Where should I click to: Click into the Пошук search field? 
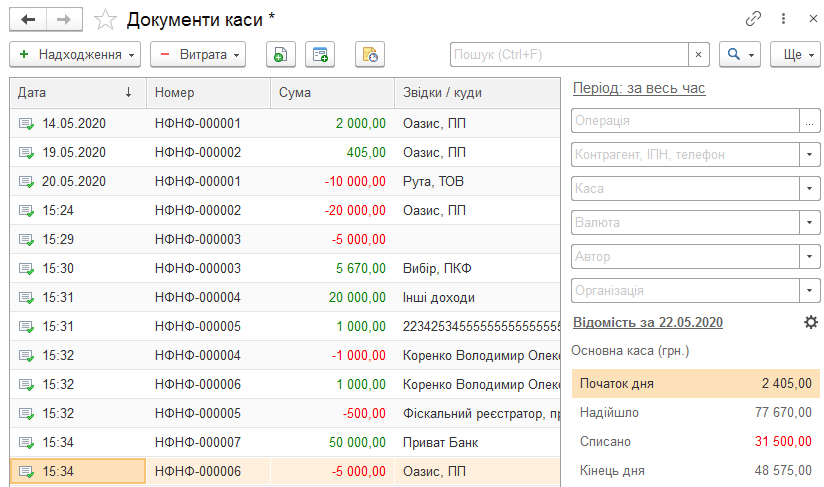point(569,55)
